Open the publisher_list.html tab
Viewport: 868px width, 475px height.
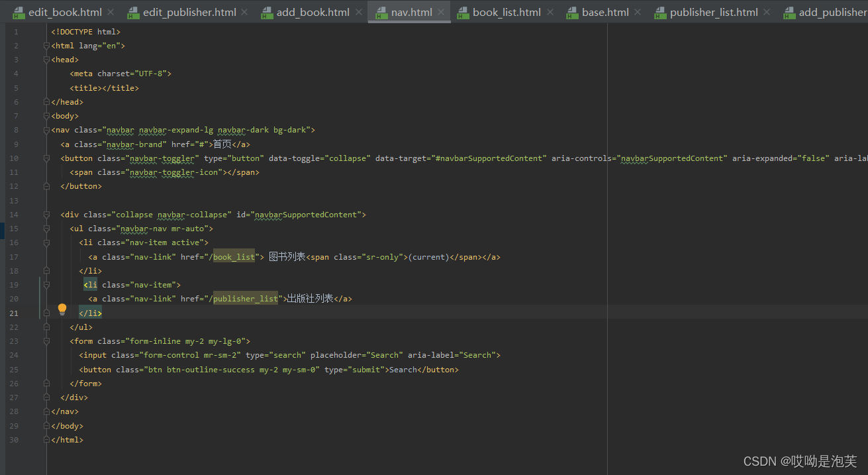(x=714, y=12)
